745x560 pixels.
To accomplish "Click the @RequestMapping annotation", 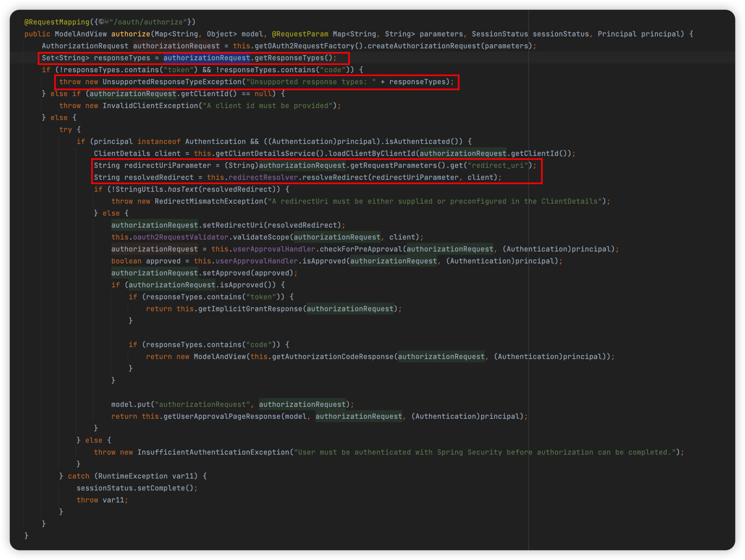I will coord(57,22).
